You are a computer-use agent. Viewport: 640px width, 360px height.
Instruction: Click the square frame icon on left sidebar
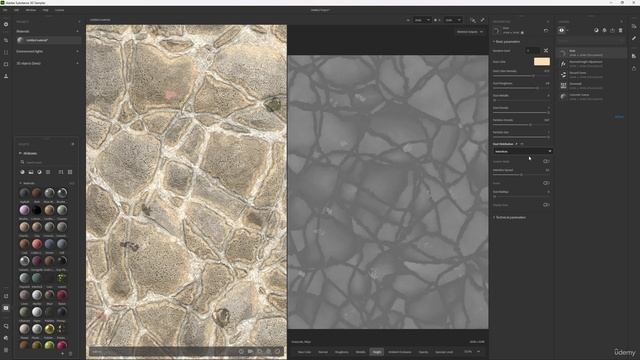tap(6, 64)
